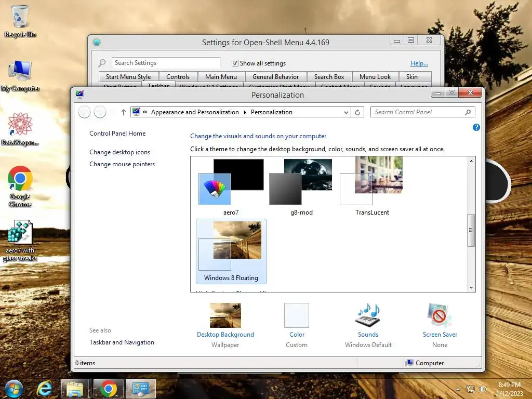The image size is (532, 399).
Task: Select the aero7 theme
Action: (231, 187)
